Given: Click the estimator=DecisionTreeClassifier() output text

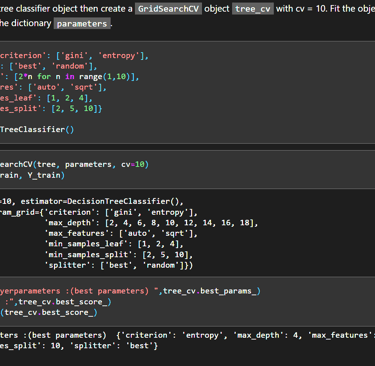Looking at the screenshot, I should 100,201.
